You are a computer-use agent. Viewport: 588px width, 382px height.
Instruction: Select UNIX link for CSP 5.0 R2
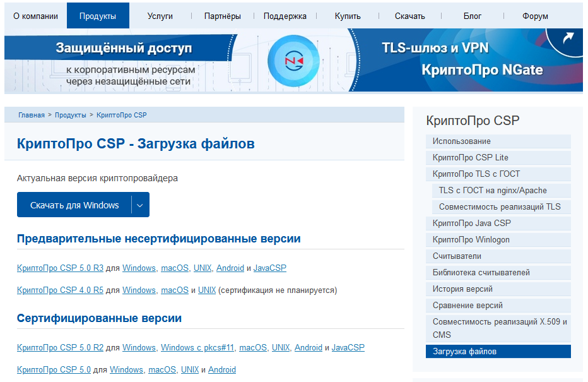281,347
